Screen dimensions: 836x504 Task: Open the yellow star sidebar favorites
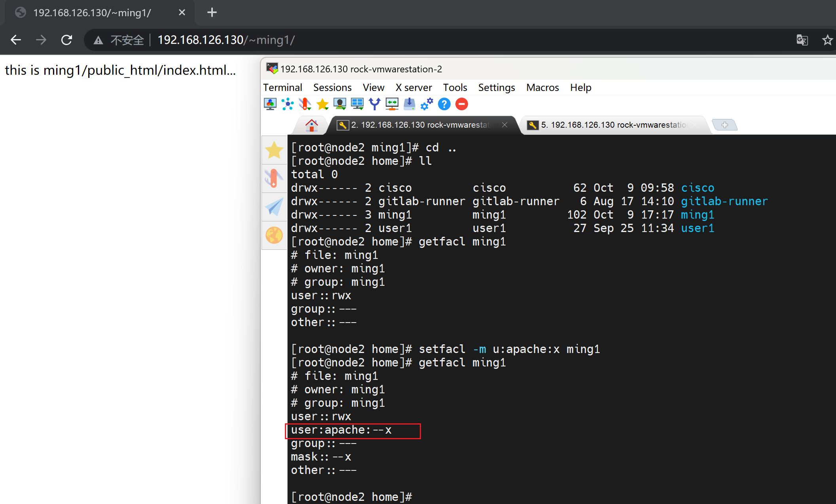[x=274, y=151]
